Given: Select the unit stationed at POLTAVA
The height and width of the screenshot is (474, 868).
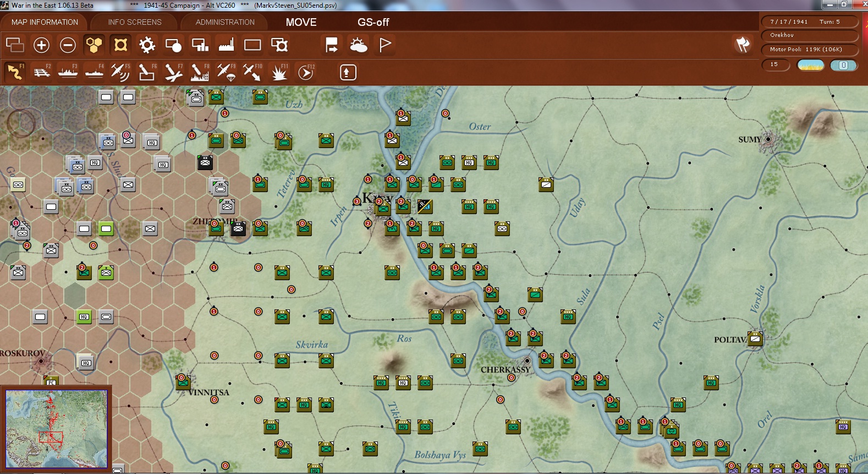Looking at the screenshot, I should tap(755, 339).
